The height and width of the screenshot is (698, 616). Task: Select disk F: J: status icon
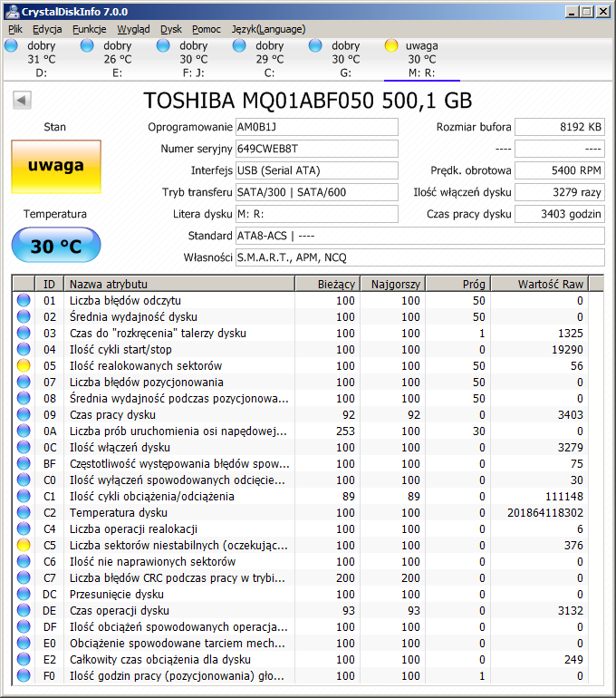(x=163, y=45)
